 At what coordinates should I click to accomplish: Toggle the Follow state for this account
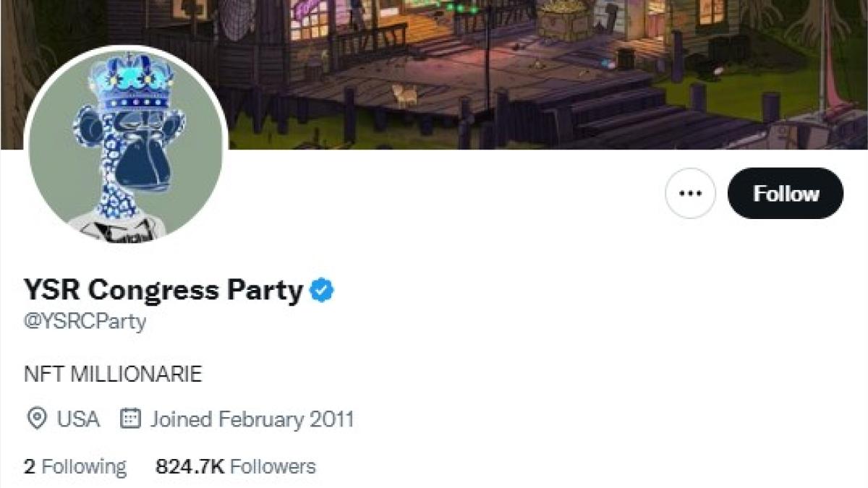pyautogui.click(x=786, y=193)
